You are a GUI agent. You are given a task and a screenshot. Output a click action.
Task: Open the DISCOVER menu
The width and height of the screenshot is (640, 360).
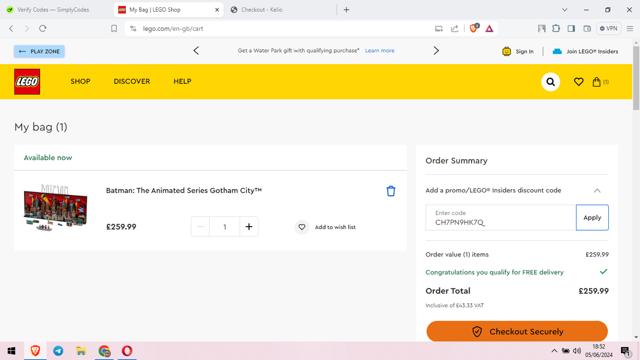132,81
